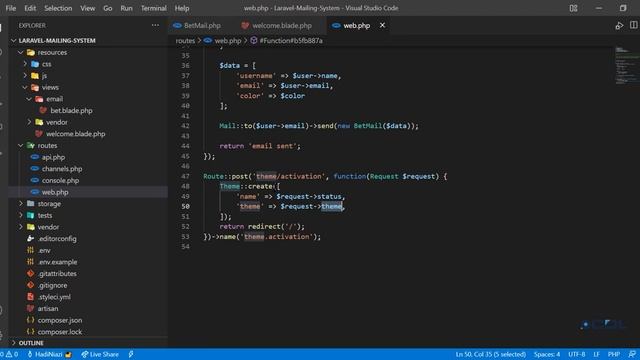This screenshot has height=360, width=640.
Task: Change file encoding UTF-8
Action: (x=576, y=354)
